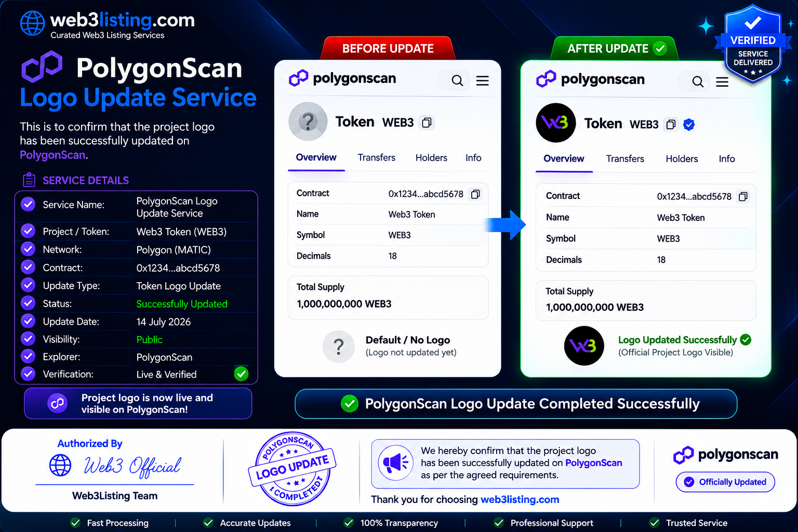Open the web3listing.com link in thank-you line
The width and height of the screenshot is (798, 532).
520,500
